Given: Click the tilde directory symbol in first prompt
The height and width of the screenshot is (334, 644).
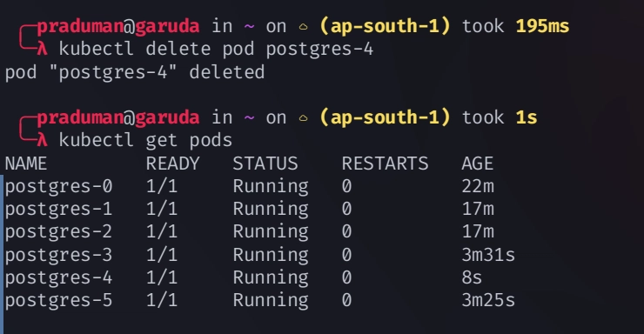Looking at the screenshot, I should click(x=249, y=26).
